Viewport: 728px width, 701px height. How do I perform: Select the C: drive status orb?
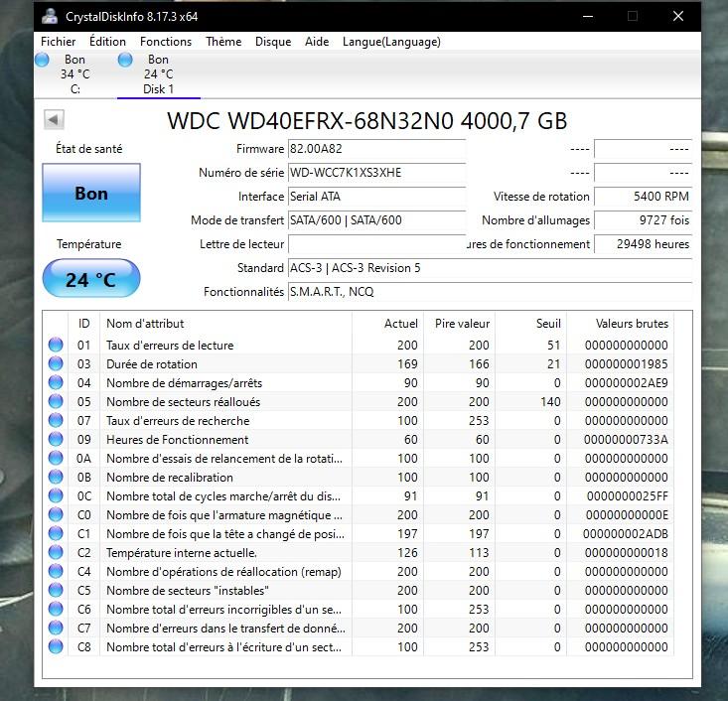click(x=42, y=60)
